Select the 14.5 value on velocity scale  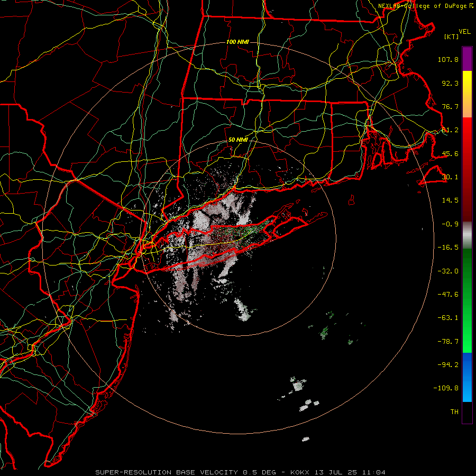[x=450, y=200]
